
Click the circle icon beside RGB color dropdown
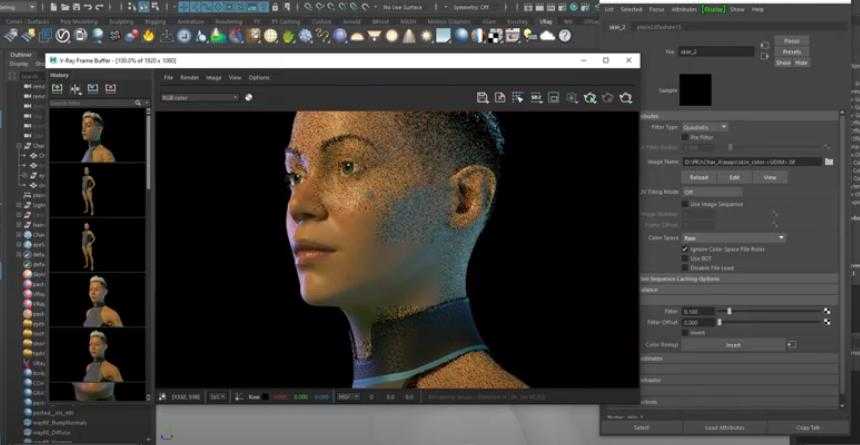(248, 97)
